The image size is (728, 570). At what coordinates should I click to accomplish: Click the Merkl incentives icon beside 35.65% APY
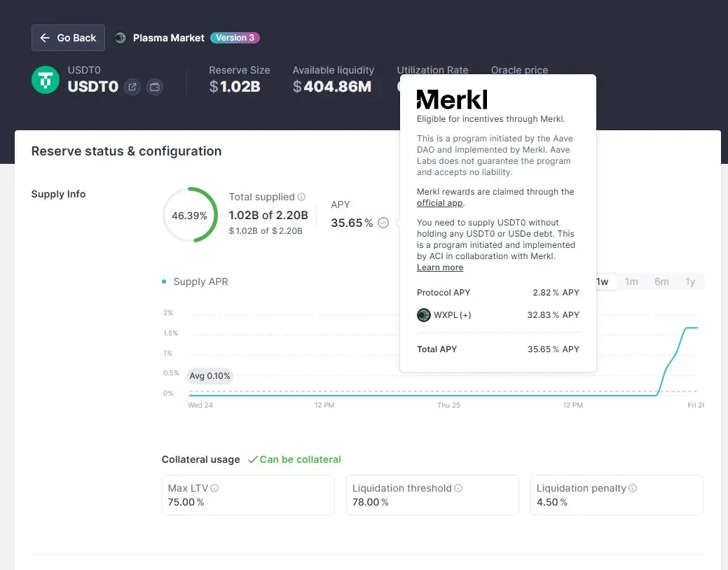coord(383,223)
